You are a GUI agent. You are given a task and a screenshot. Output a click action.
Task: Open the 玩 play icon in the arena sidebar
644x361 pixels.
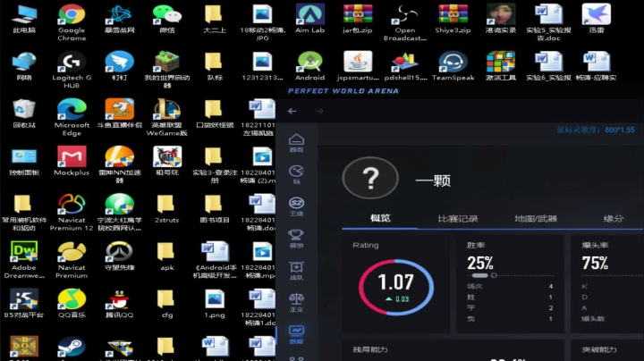(297, 175)
